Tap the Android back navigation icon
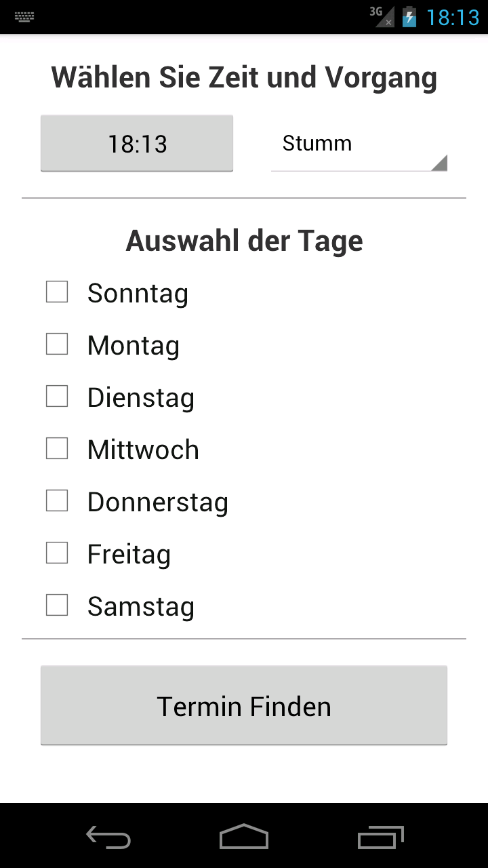 pyautogui.click(x=108, y=837)
